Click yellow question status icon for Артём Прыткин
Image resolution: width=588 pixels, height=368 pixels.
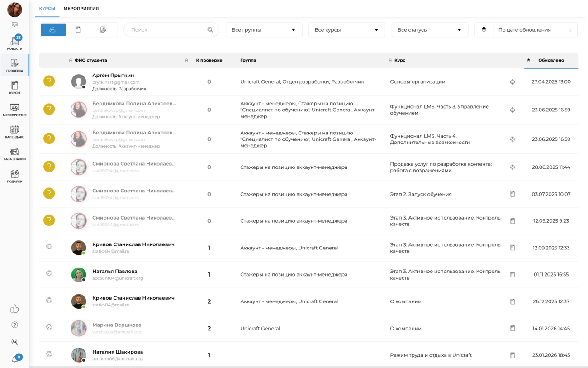coord(49,81)
